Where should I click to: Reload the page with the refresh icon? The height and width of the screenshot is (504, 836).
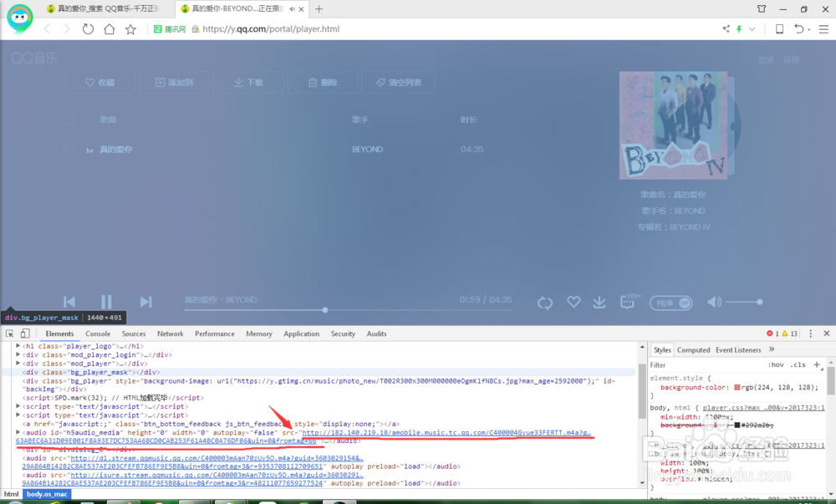(88, 28)
